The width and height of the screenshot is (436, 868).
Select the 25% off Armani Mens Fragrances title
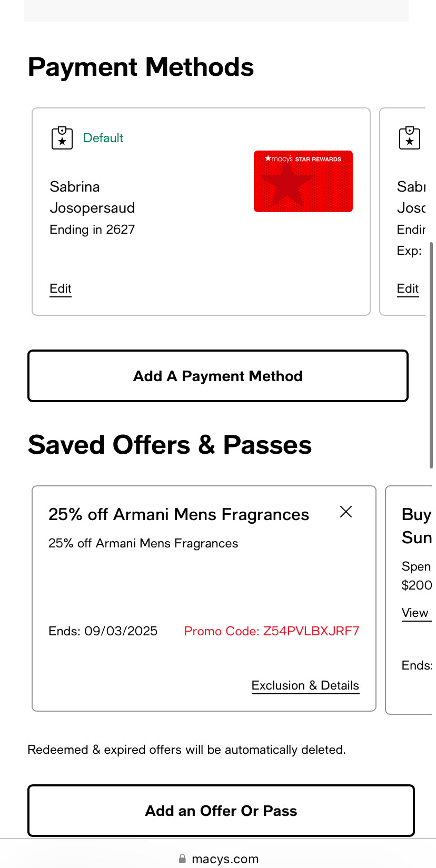179,514
